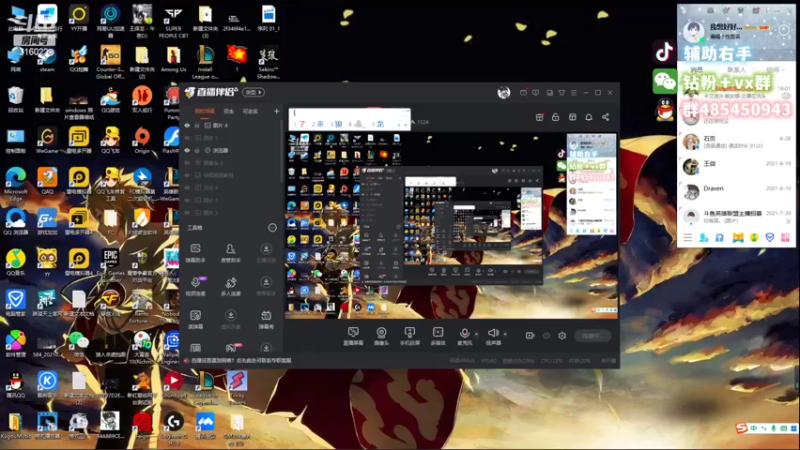
Task: Add the live screen capture source
Action: coord(353,336)
